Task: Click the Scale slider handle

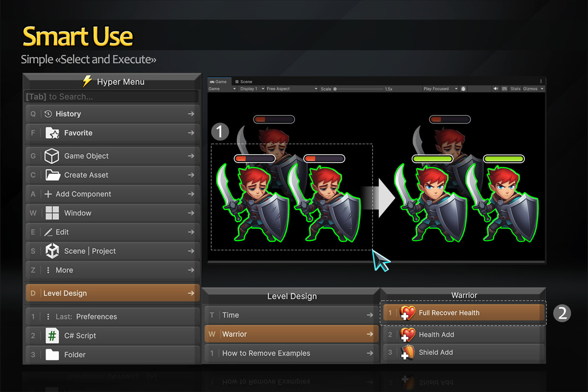Action: coord(335,89)
